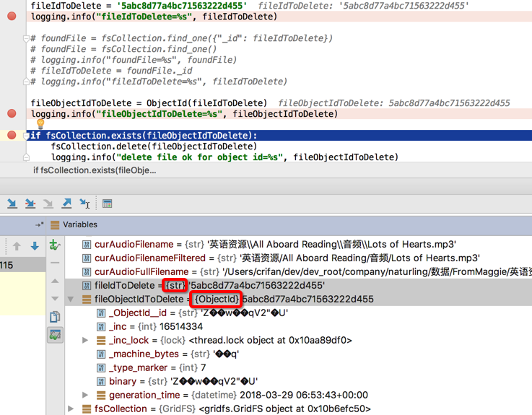Expand the fsCollection GridFS variable node
The image size is (532, 415).
71,409
